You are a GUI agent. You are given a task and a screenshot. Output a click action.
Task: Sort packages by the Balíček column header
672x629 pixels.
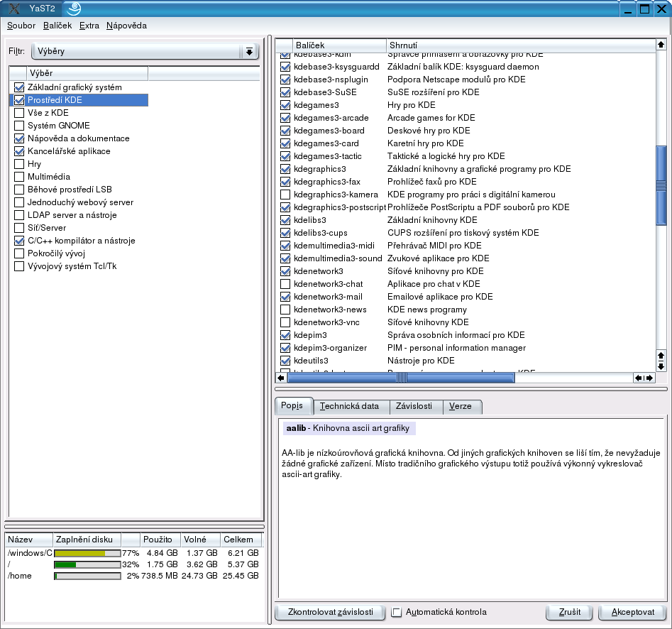(339, 45)
